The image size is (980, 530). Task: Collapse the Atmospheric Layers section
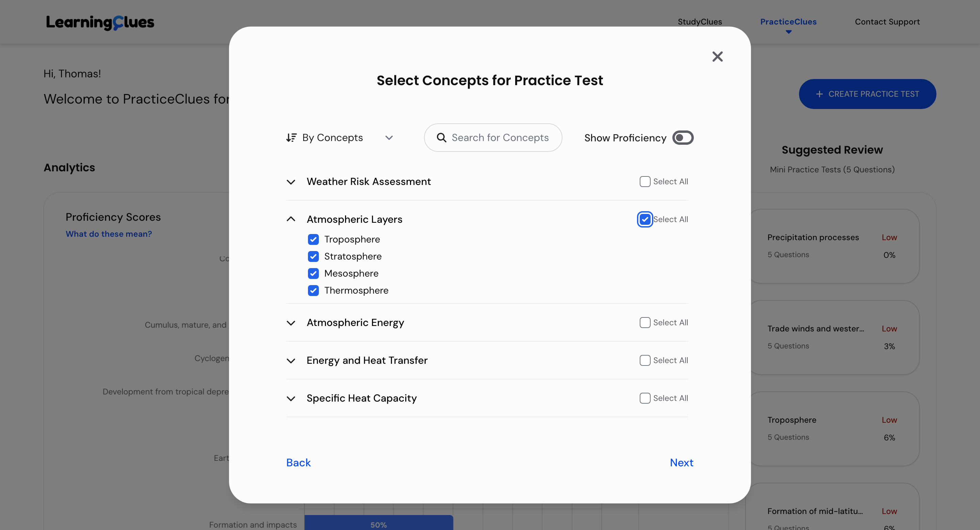point(291,219)
